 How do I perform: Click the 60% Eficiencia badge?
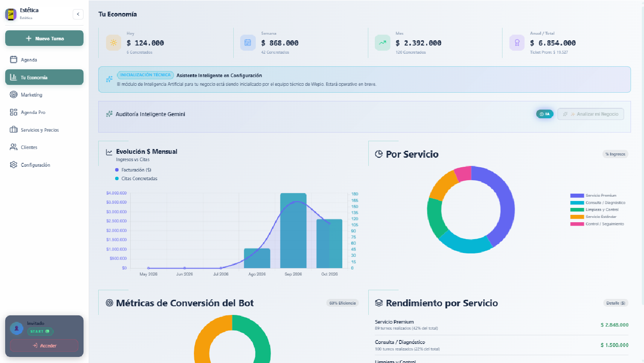pos(342,303)
